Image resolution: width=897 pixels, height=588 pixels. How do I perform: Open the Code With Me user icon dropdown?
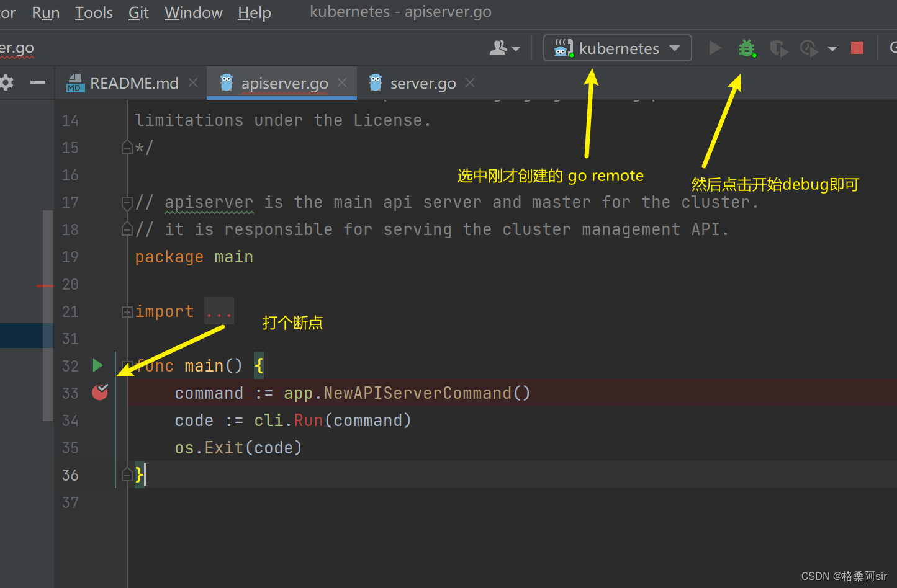pos(505,48)
